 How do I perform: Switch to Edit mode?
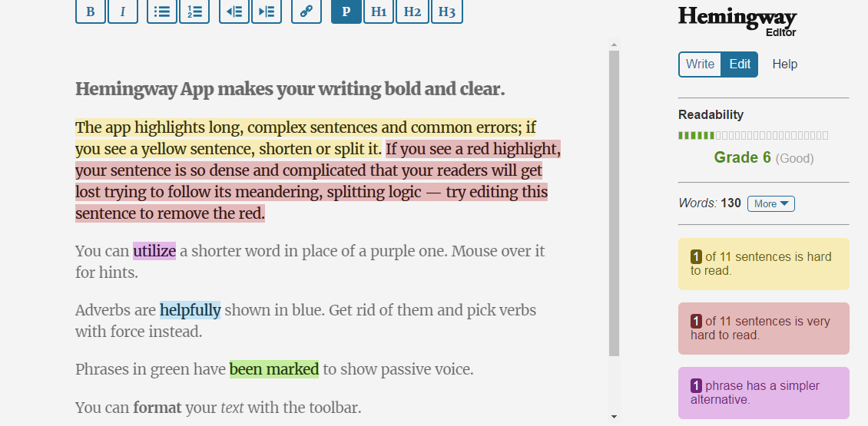click(x=740, y=64)
